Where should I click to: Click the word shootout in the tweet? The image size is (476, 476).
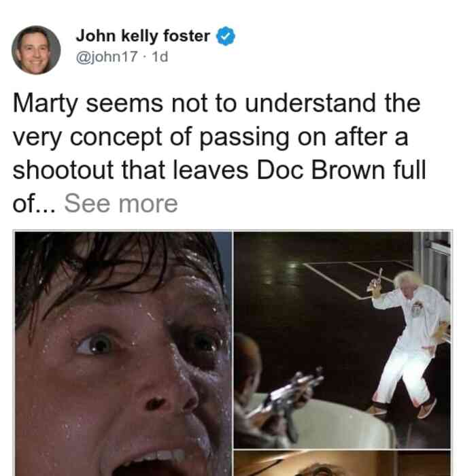tap(63, 170)
